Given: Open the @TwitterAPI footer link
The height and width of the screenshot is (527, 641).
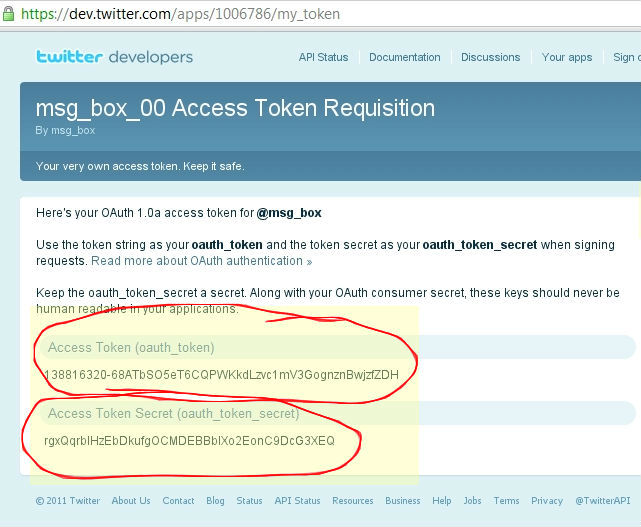Looking at the screenshot, I should [x=603, y=500].
